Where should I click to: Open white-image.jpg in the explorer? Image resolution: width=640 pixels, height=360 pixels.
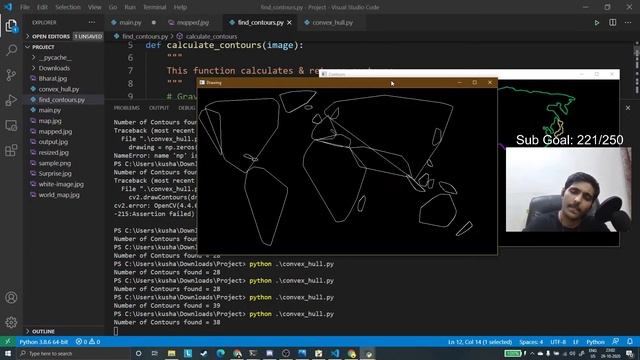click(61, 184)
